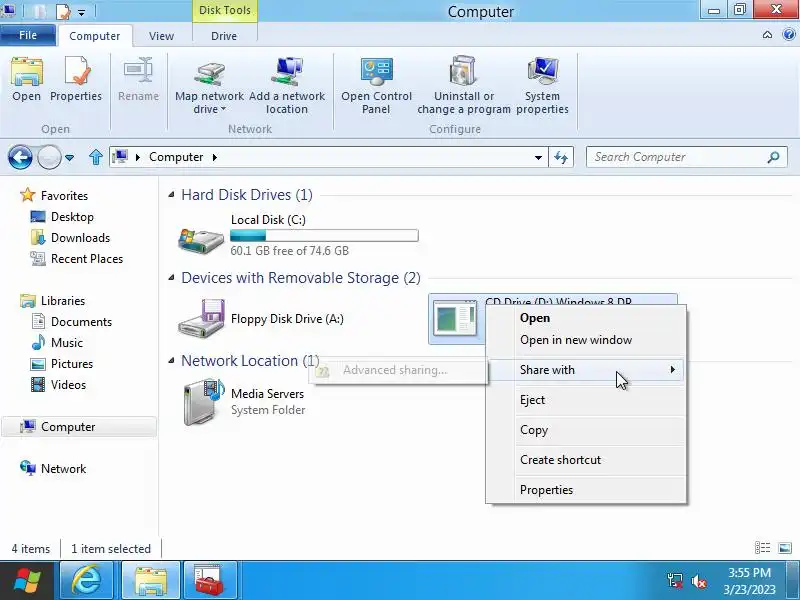Go back with the Back arrow
This screenshot has width=800, height=600.
point(20,157)
